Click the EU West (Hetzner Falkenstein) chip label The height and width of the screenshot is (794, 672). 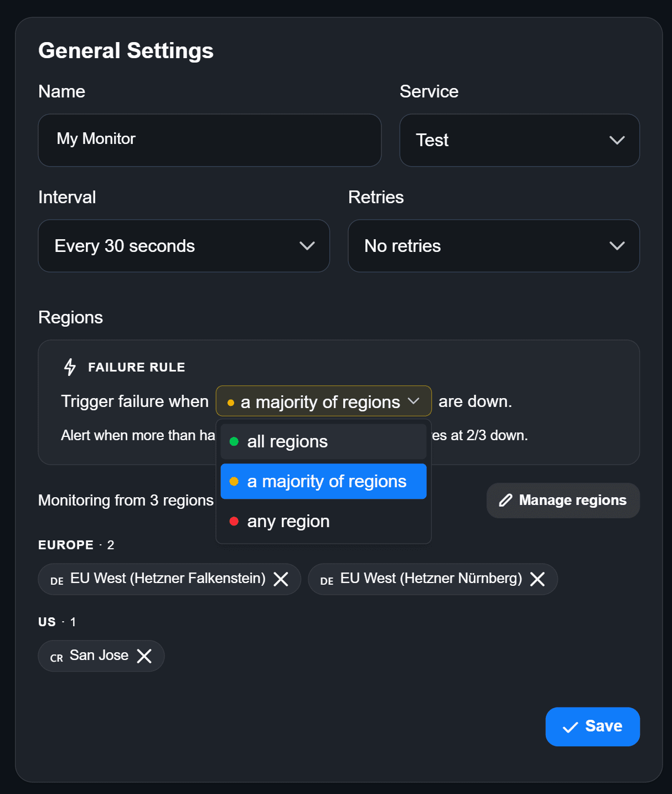tap(168, 579)
